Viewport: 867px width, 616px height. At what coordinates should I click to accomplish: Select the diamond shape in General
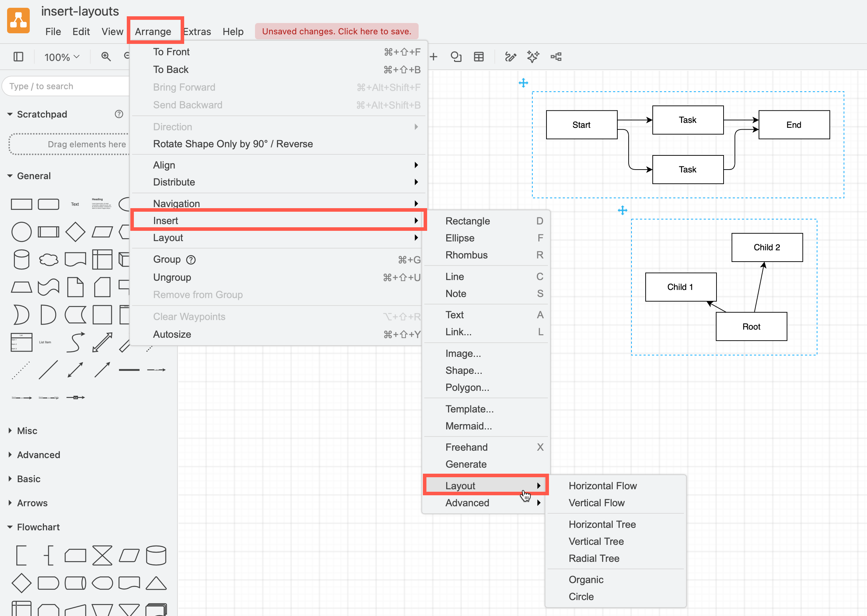coord(75,232)
